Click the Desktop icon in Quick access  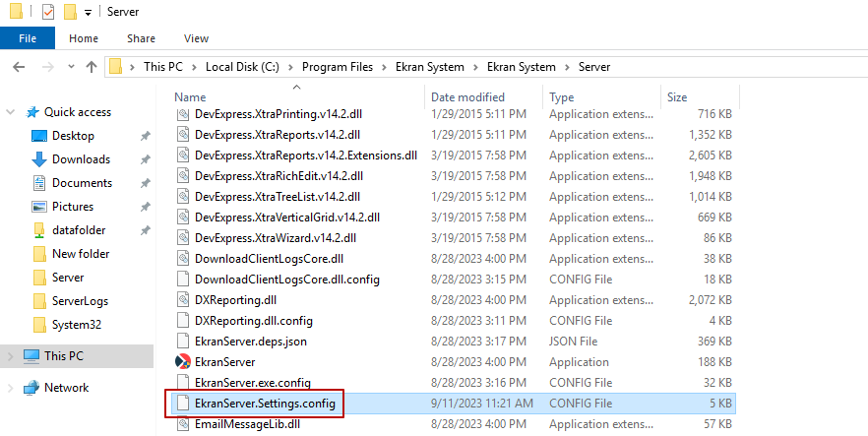click(39, 136)
